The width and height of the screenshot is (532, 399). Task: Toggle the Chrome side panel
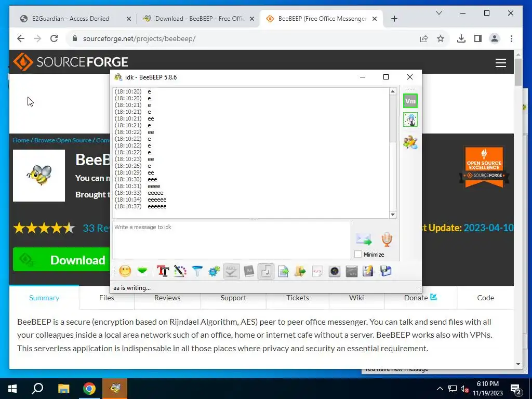478,38
